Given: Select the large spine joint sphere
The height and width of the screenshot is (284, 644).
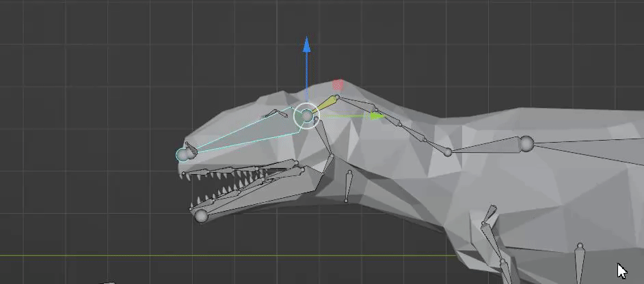Looking at the screenshot, I should click(527, 143).
